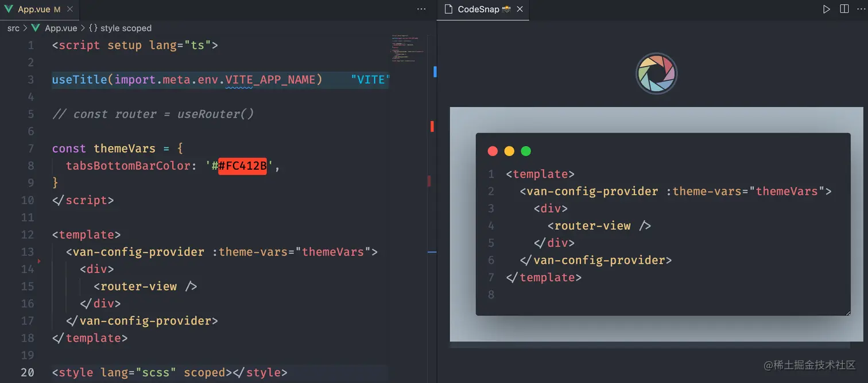
Task: Click the closing script tag on line 10
Action: 83,200
